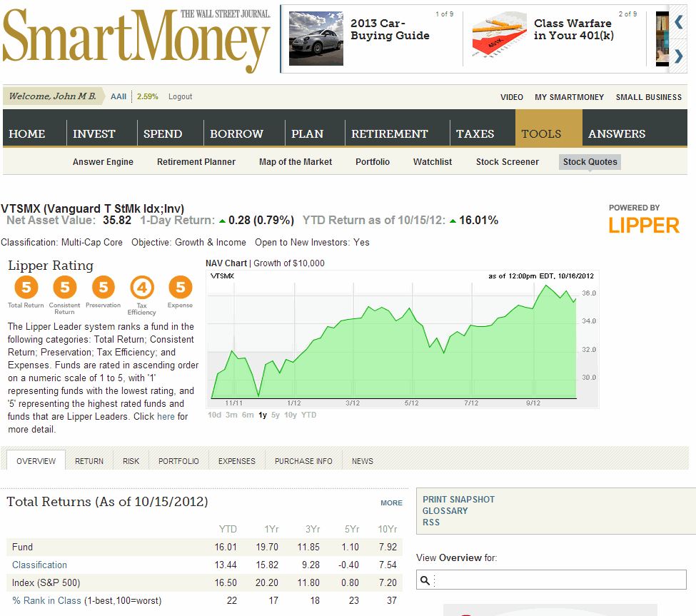Image resolution: width=696 pixels, height=616 pixels.
Task: Switch to the EXPENSES tab
Action: (236, 461)
